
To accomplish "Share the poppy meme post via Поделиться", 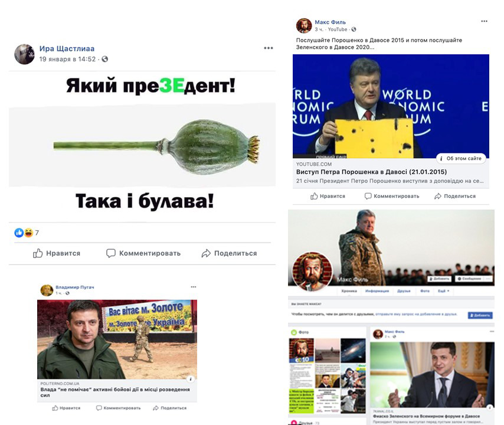I will coord(229,253).
